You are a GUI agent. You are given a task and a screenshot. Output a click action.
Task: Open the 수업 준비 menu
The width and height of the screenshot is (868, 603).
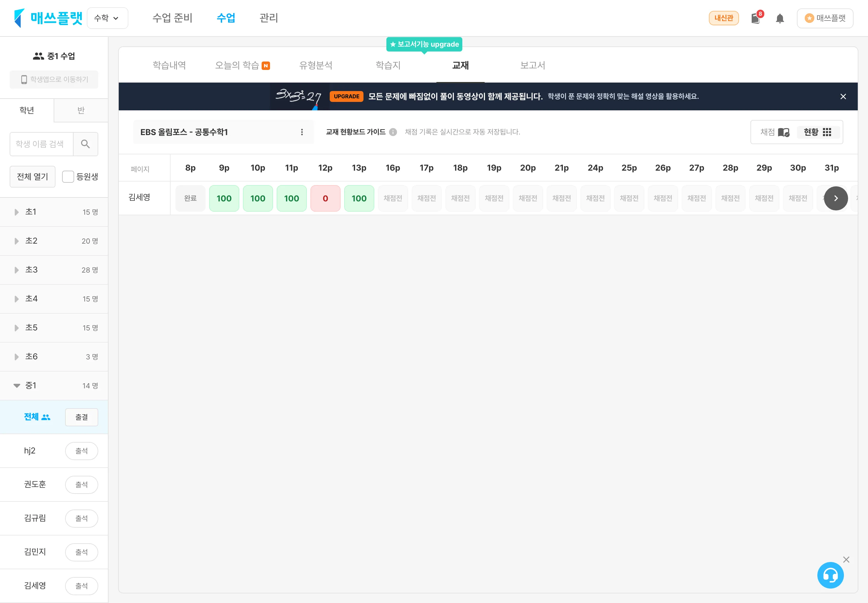pos(172,18)
